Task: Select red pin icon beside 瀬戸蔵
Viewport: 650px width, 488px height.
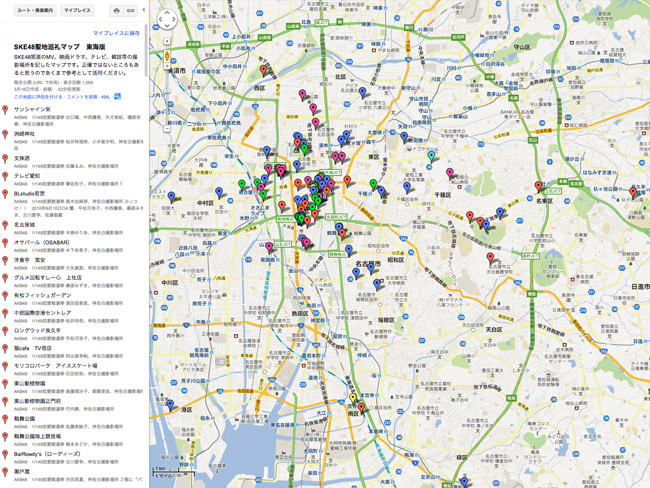Action: coord(5,472)
